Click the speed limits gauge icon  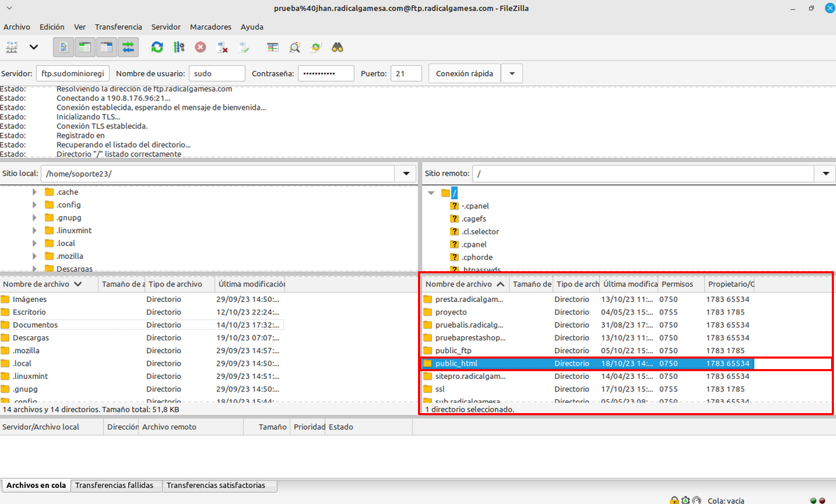(696, 501)
